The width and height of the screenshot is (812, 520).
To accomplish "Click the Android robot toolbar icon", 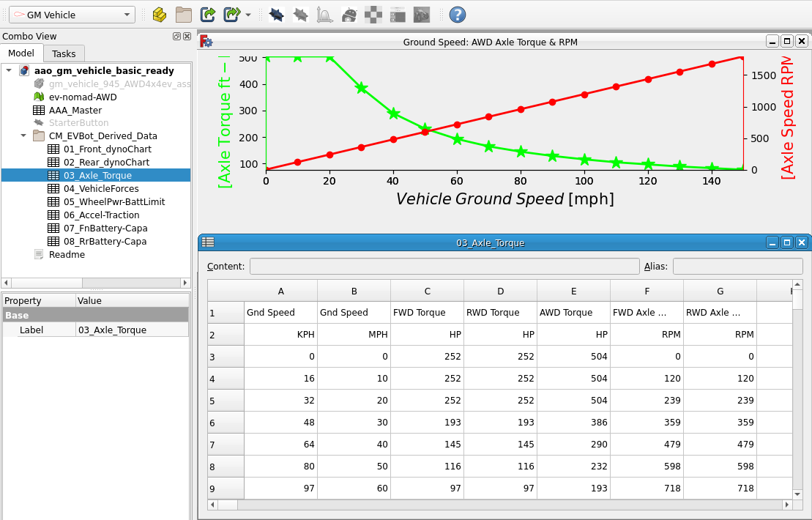I will click(x=349, y=14).
